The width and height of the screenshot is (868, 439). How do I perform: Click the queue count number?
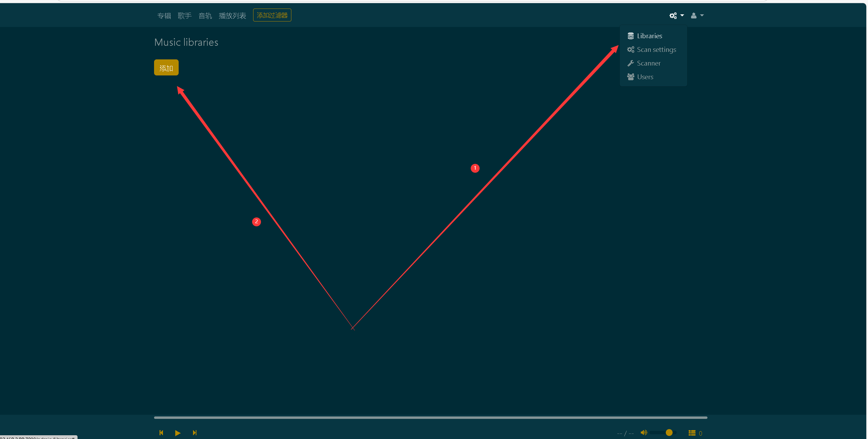(x=701, y=433)
